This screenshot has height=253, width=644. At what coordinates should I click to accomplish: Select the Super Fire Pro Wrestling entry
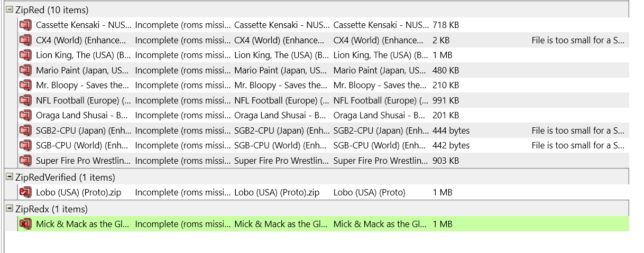pyautogui.click(x=323, y=161)
